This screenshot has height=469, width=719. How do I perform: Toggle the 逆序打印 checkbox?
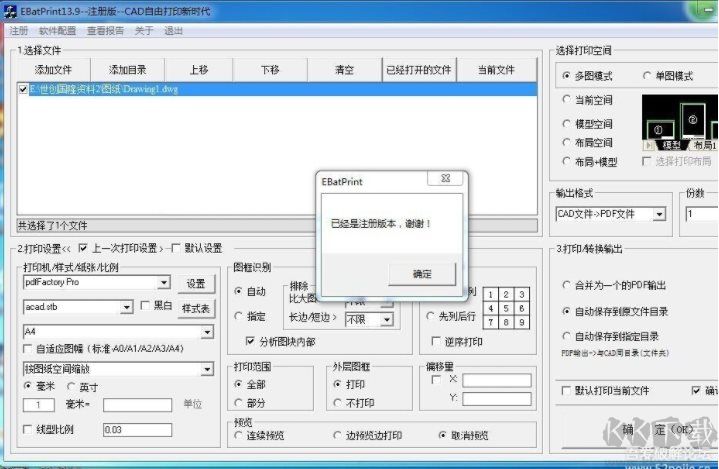click(x=433, y=343)
